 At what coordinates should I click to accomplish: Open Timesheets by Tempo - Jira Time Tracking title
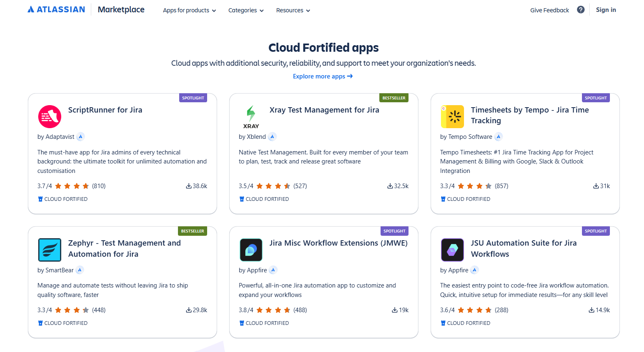click(x=530, y=115)
